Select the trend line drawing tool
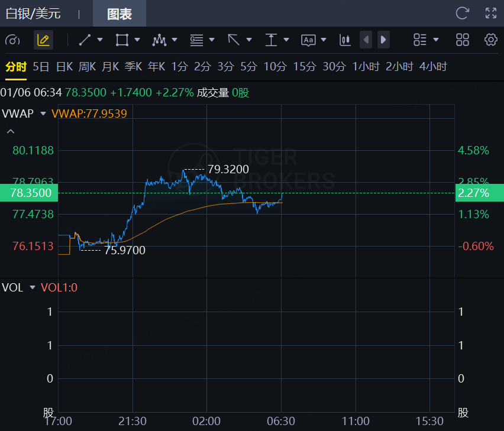Screen dimensions: 504x431 (85, 40)
